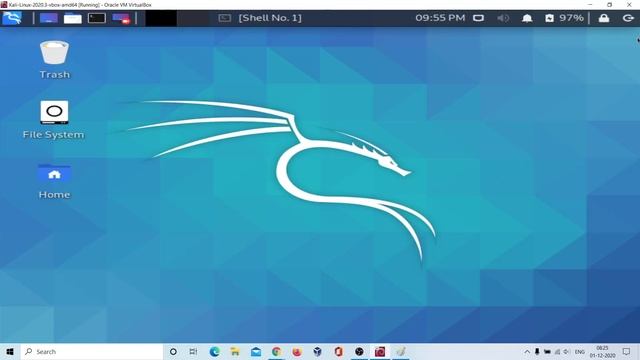Viewport: 640px width, 360px height.
Task: Open the notifications bell icon
Action: 527,18
